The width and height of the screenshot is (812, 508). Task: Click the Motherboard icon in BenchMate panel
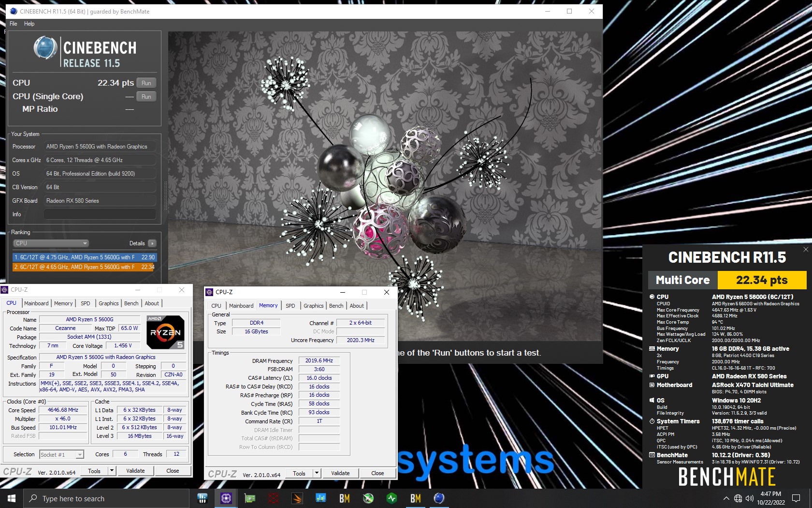tap(652, 385)
